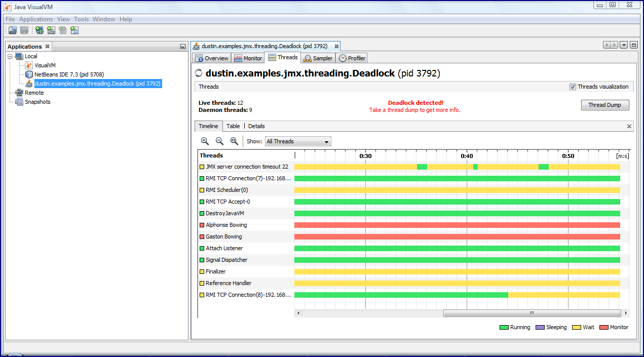The width and height of the screenshot is (644, 357).
Task: Click the Applications panel tab title
Action: coord(24,47)
